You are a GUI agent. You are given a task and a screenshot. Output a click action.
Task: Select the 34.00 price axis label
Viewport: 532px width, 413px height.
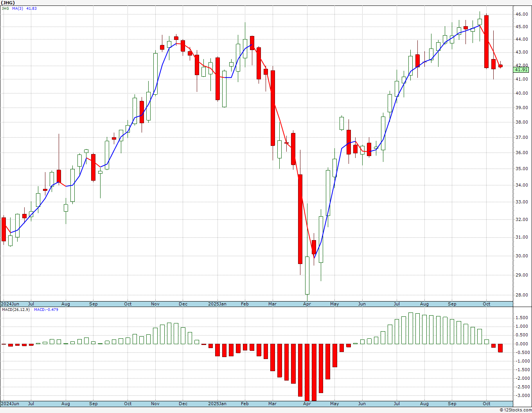point(521,185)
